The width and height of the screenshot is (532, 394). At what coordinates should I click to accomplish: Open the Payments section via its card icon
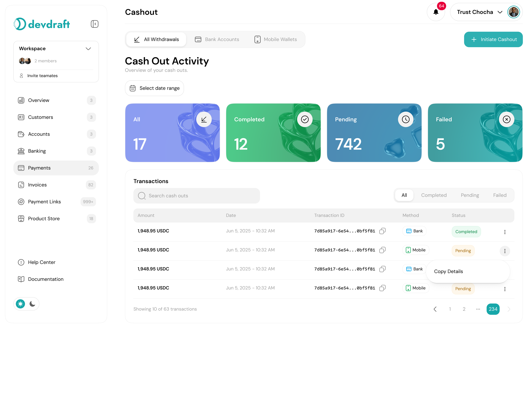click(x=21, y=168)
